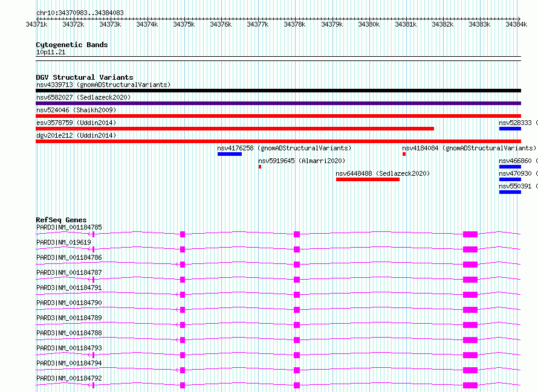Open transcript PARD3|NM_001184786 label
Screen dimensions: 538x392
(x=69, y=257)
